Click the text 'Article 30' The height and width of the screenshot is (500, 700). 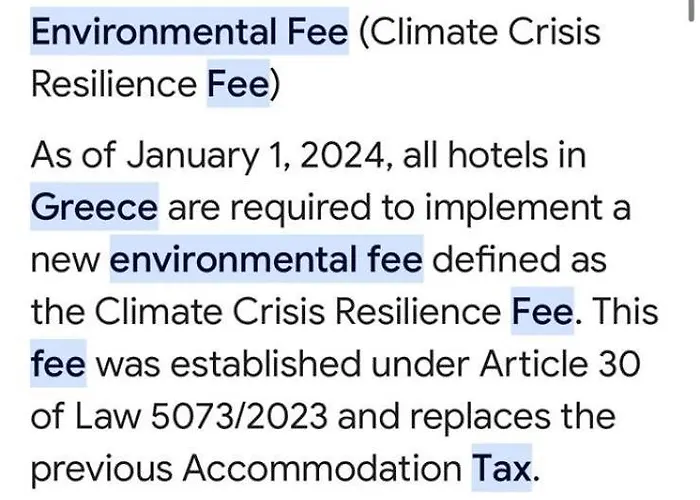tap(560, 363)
